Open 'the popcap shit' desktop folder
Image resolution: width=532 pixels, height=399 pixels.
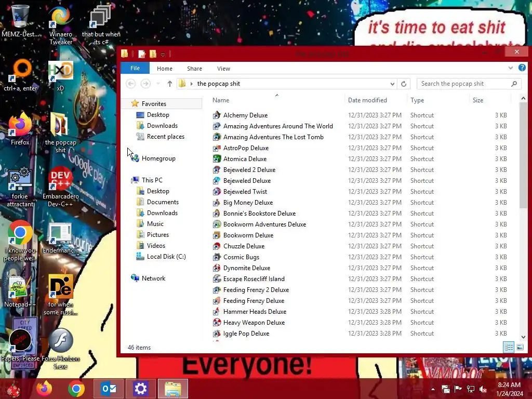coord(60,133)
